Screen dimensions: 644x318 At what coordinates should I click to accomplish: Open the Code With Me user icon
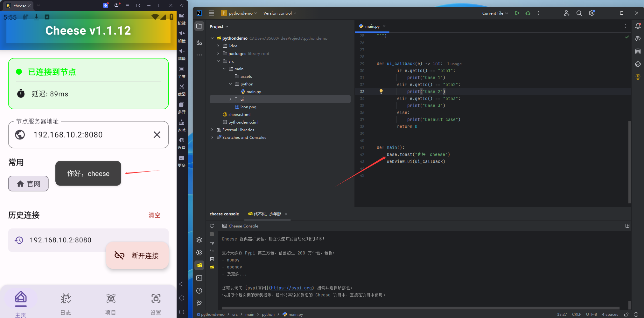pyautogui.click(x=566, y=13)
